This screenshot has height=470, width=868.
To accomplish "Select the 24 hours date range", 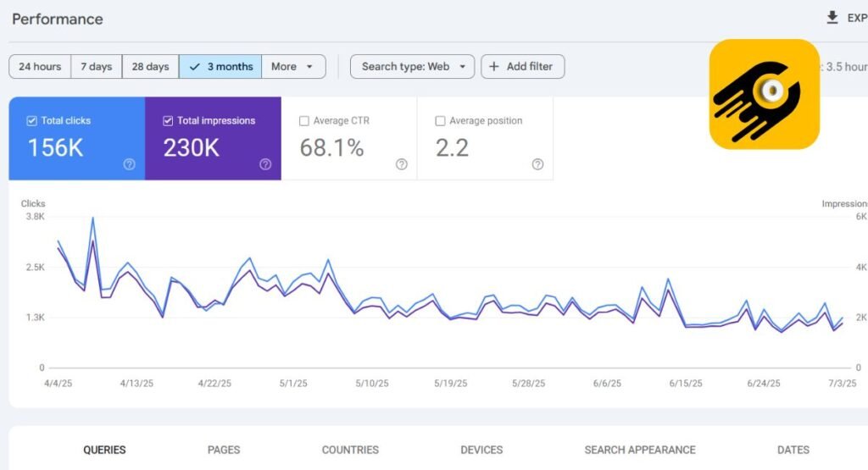I will [x=40, y=67].
